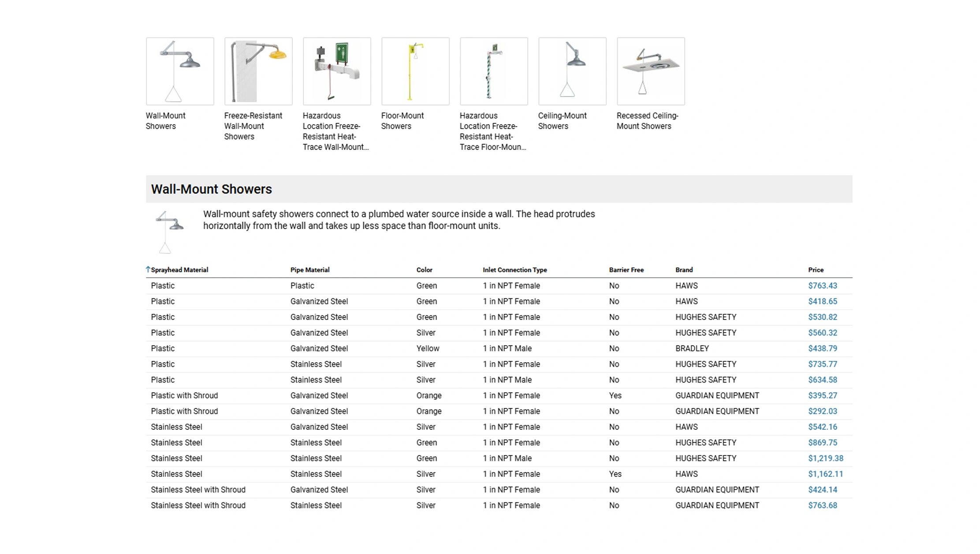Open the Floor-Mount Showers thumbnail
980x554 pixels.
tap(415, 71)
